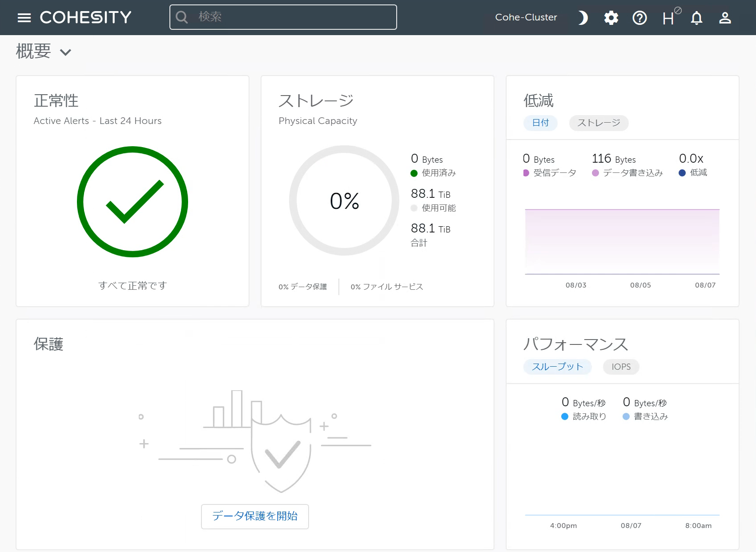
Task: Open the hamburger navigation menu
Action: [x=24, y=18]
